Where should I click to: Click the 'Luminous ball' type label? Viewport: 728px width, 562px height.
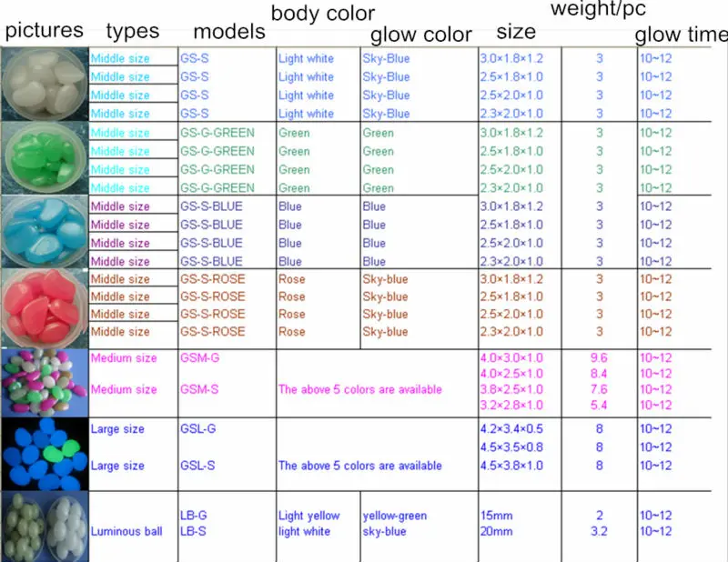click(126, 531)
